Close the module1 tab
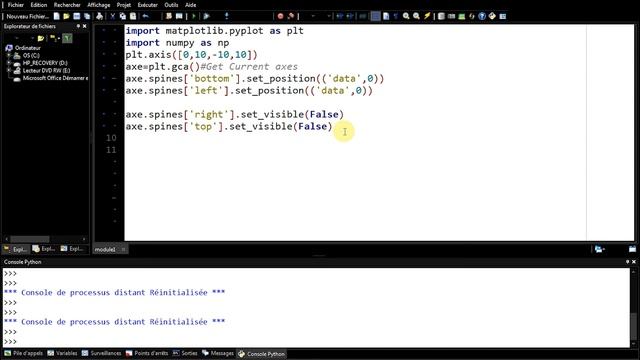This screenshot has height=360, width=640. 123,249
